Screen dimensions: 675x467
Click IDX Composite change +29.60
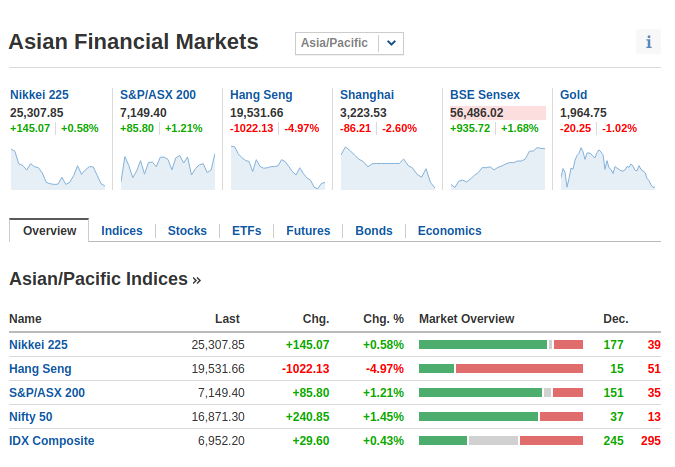point(310,441)
